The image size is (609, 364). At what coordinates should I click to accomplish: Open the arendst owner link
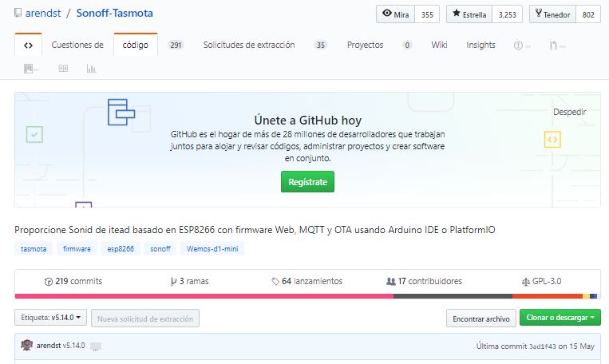43,13
